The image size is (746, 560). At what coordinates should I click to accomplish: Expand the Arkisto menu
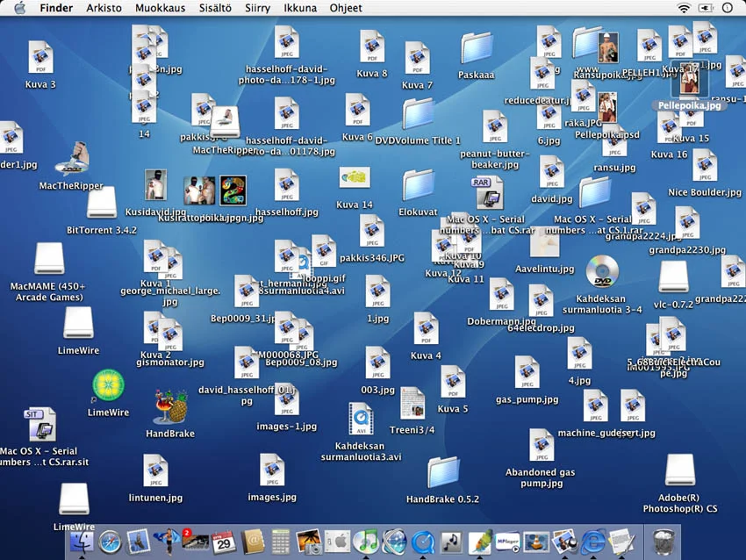104,8
